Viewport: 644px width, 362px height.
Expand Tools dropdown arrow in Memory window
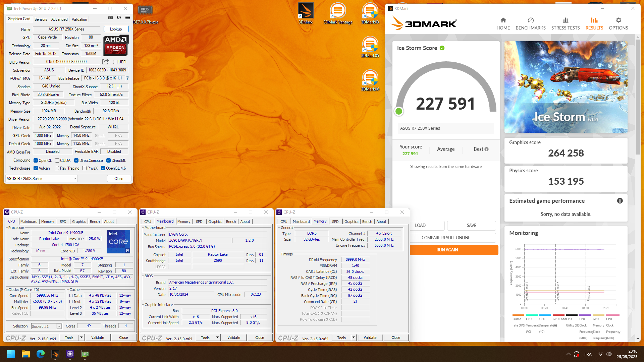point(354,338)
